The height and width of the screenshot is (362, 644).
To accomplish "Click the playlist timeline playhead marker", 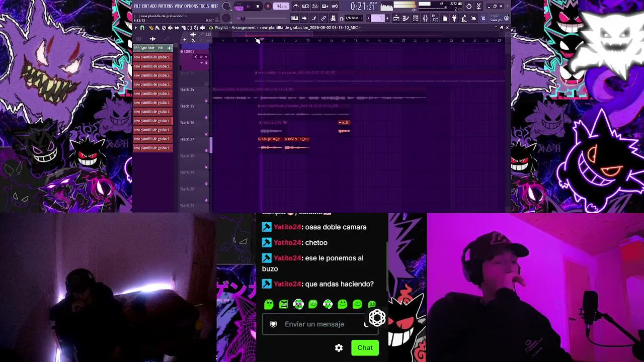I will (x=261, y=40).
